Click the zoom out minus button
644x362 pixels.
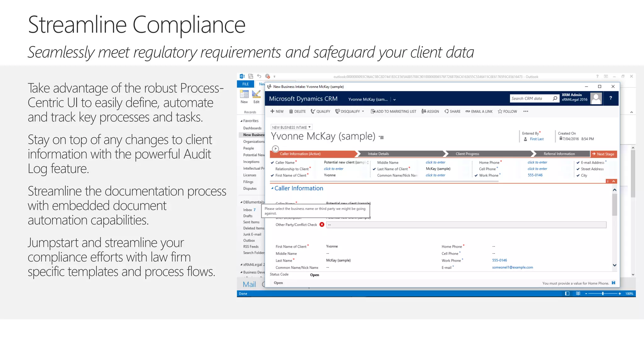[x=586, y=293]
